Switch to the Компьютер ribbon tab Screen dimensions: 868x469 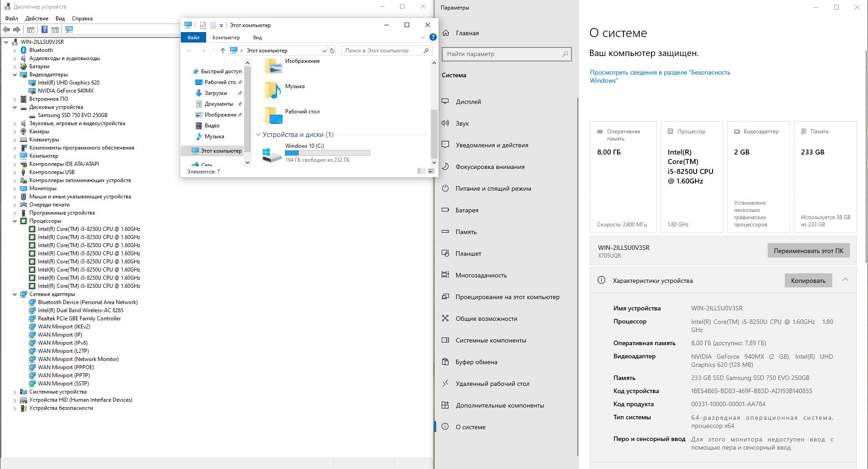coord(226,38)
